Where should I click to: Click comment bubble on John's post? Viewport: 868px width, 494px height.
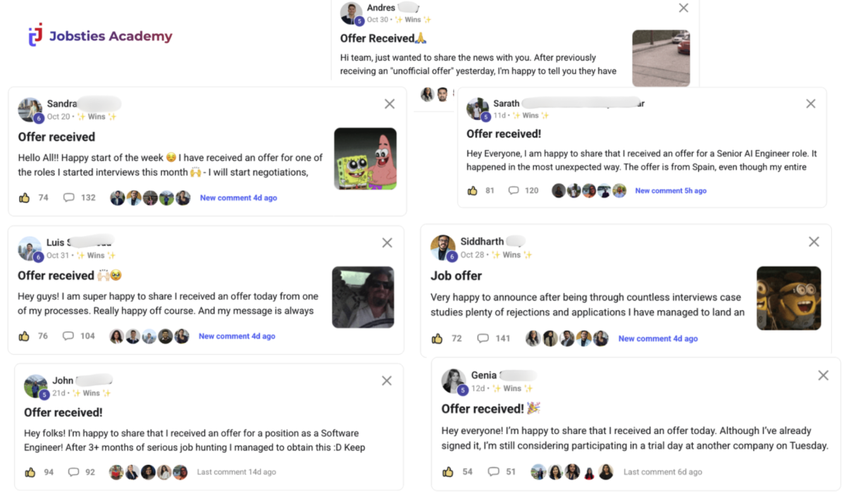(x=74, y=472)
